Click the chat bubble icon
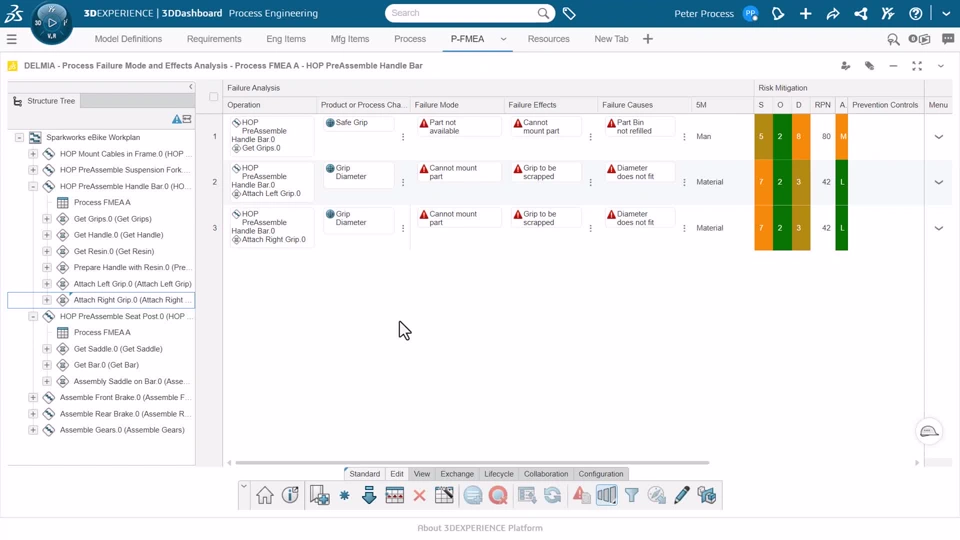This screenshot has height=540, width=960. click(x=948, y=39)
